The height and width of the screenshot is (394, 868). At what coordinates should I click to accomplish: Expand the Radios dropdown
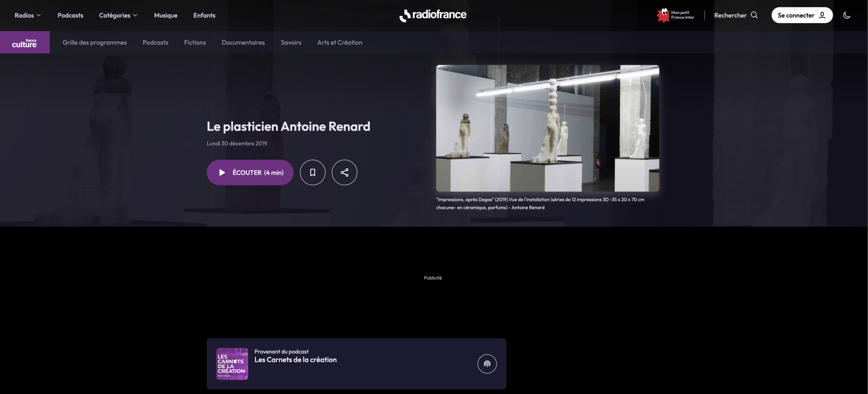click(x=28, y=15)
